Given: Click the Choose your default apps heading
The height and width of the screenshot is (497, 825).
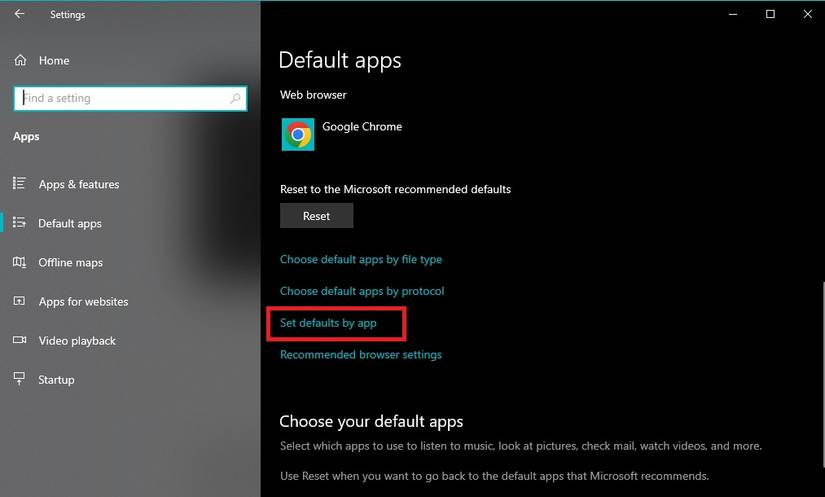Looking at the screenshot, I should click(371, 421).
